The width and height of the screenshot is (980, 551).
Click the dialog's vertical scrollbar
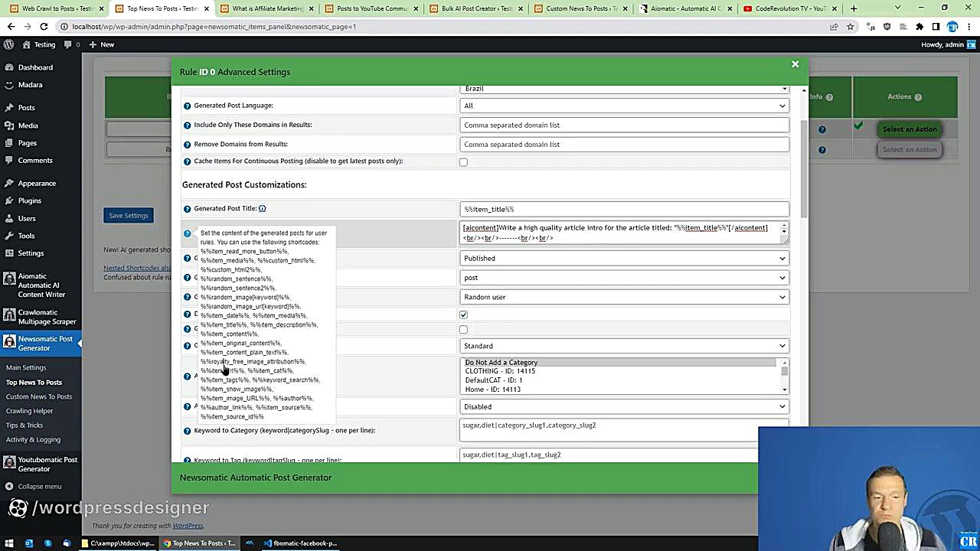coord(803,168)
